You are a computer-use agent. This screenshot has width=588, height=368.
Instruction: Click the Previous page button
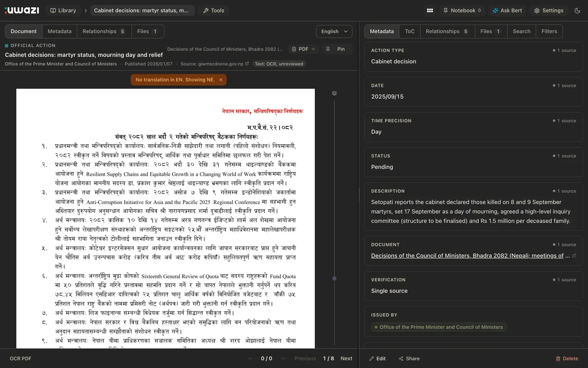(x=305, y=359)
